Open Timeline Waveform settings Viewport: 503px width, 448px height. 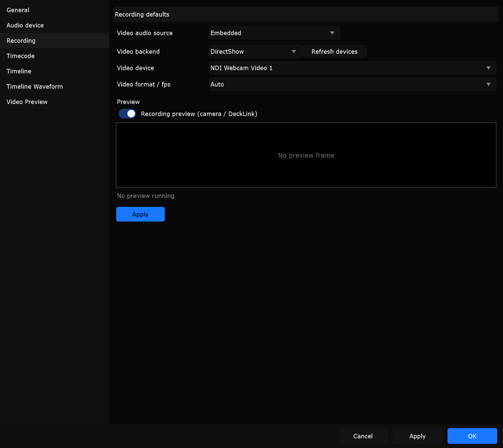click(55, 87)
